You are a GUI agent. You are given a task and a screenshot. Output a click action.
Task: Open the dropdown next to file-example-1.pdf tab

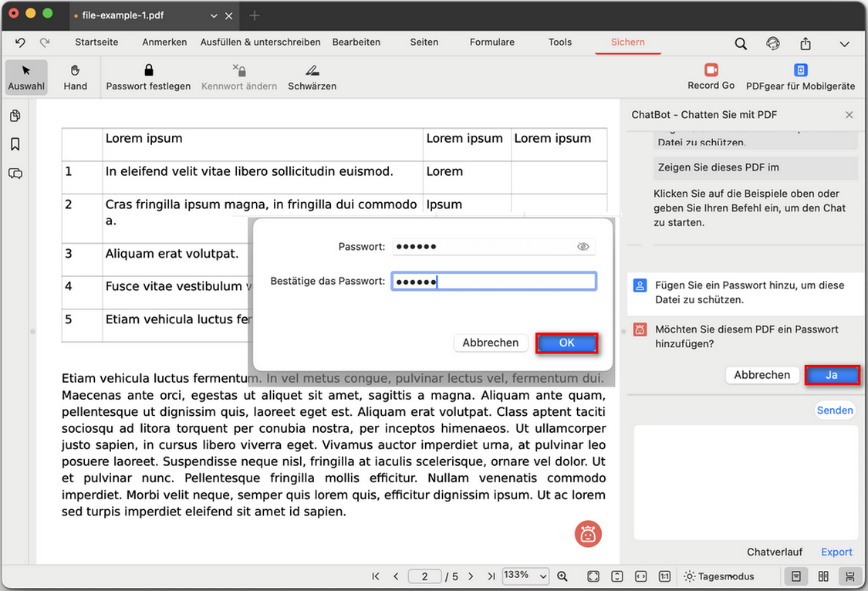click(x=213, y=15)
